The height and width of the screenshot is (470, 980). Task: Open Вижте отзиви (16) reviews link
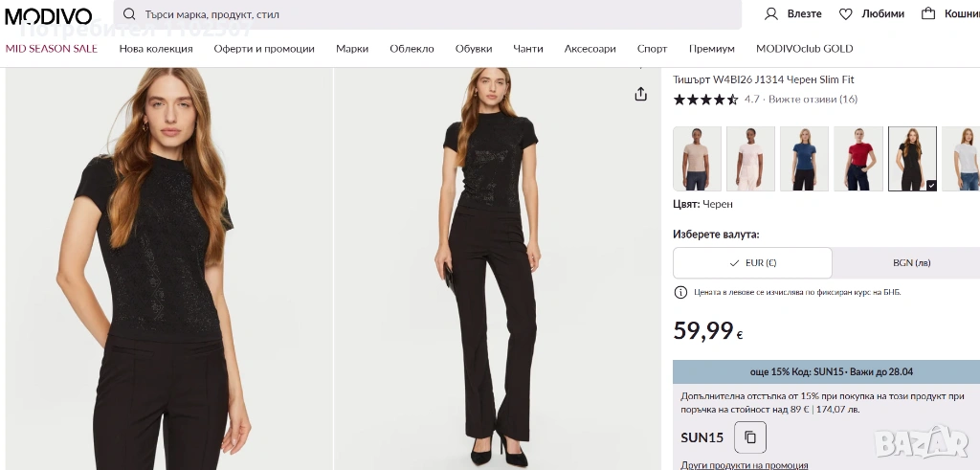click(813, 99)
